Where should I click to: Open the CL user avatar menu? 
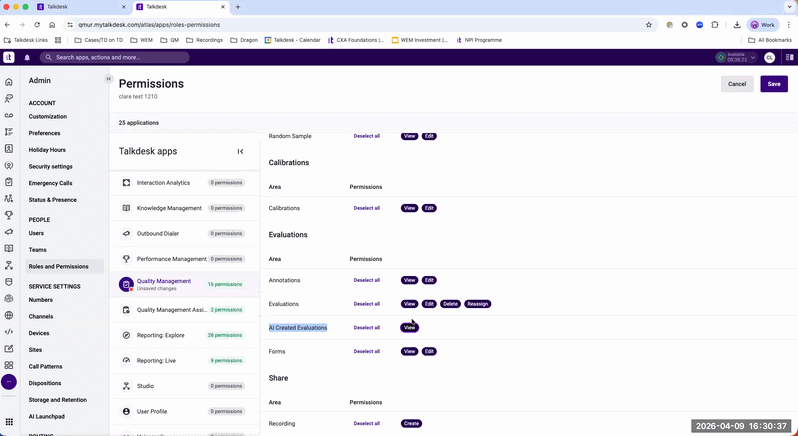(770, 57)
